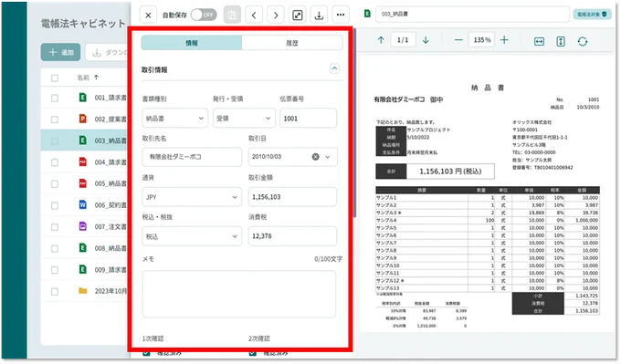The width and height of the screenshot is (621, 364).
Task: Open the 税込・税抜 dropdown
Action: tap(192, 236)
